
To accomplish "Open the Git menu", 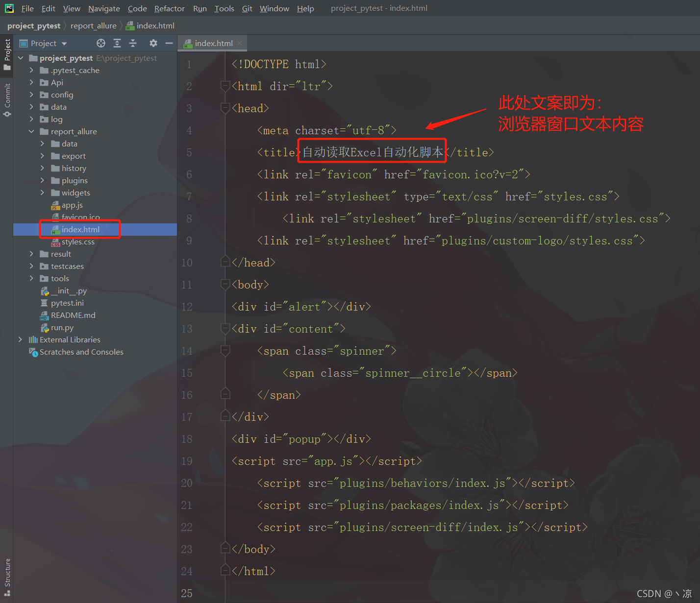I will (x=247, y=8).
